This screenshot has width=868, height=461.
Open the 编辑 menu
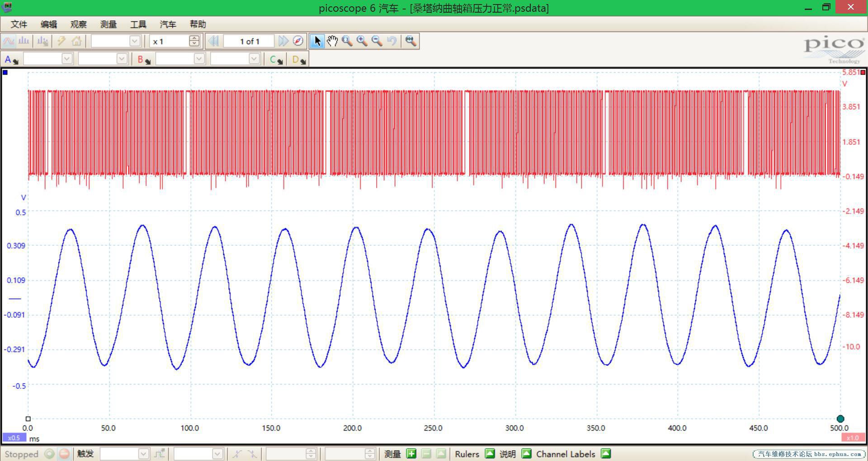point(48,24)
